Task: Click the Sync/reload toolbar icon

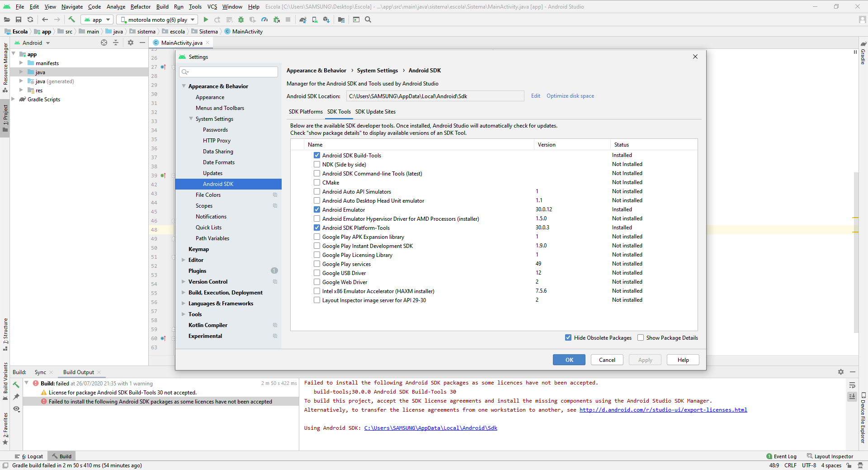Action: tap(30, 19)
